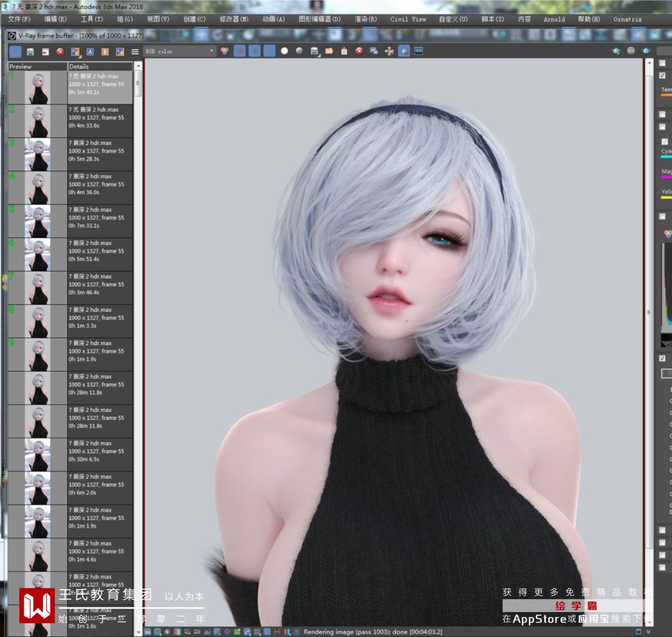Viewport: 672px width, 637px height.
Task: Open history options hamburger menu
Action: tap(135, 52)
